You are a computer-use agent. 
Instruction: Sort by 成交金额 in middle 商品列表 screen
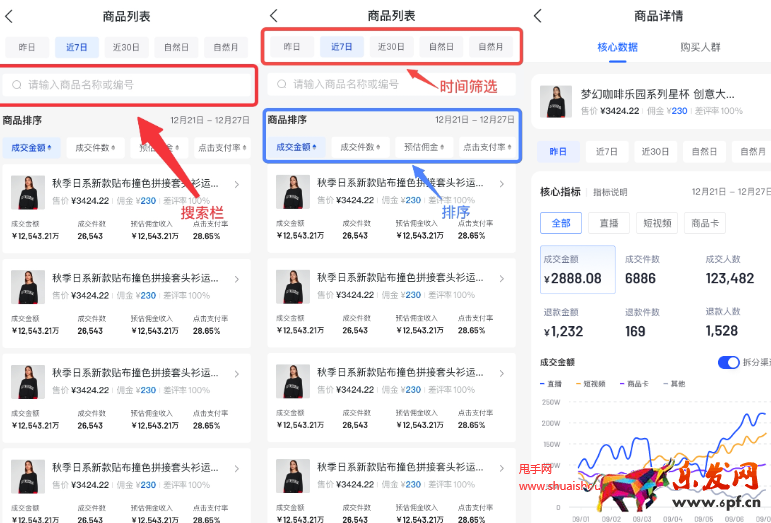(297, 147)
